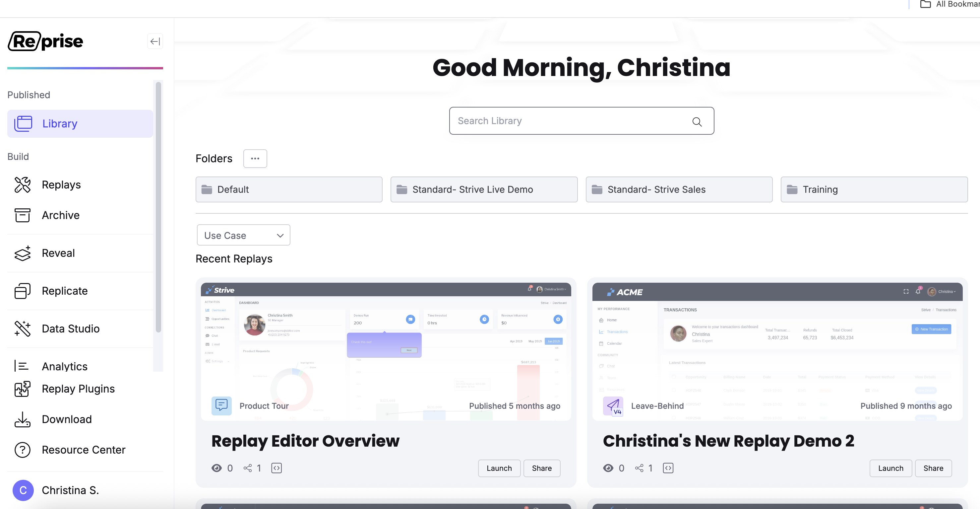This screenshot has height=509, width=980.
Task: Click embed code icon on Replay Editor Overview
Action: 276,468
